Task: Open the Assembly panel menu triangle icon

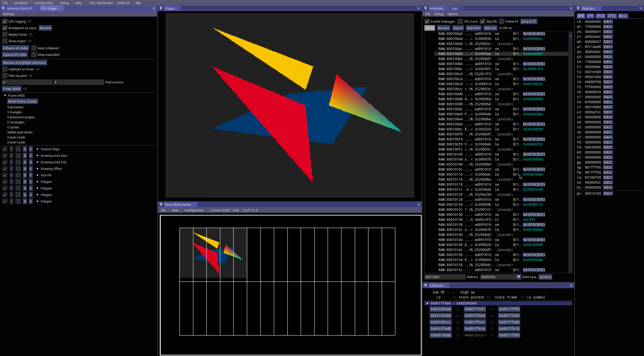Action: click(426, 8)
